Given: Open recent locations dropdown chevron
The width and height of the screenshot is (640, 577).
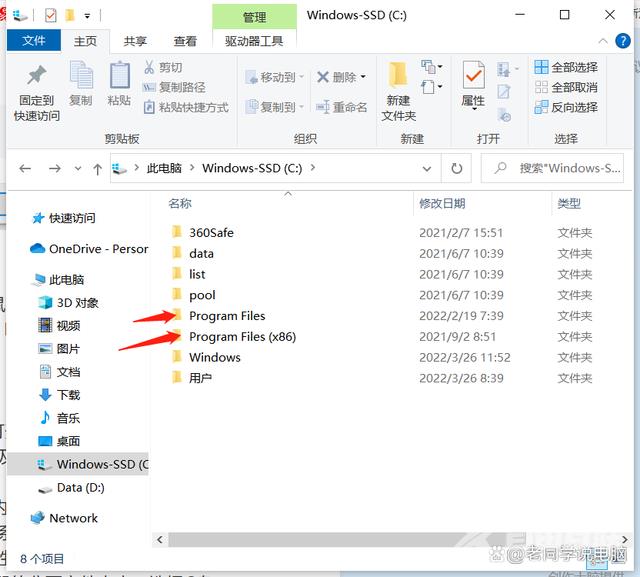Looking at the screenshot, I should point(78,168).
